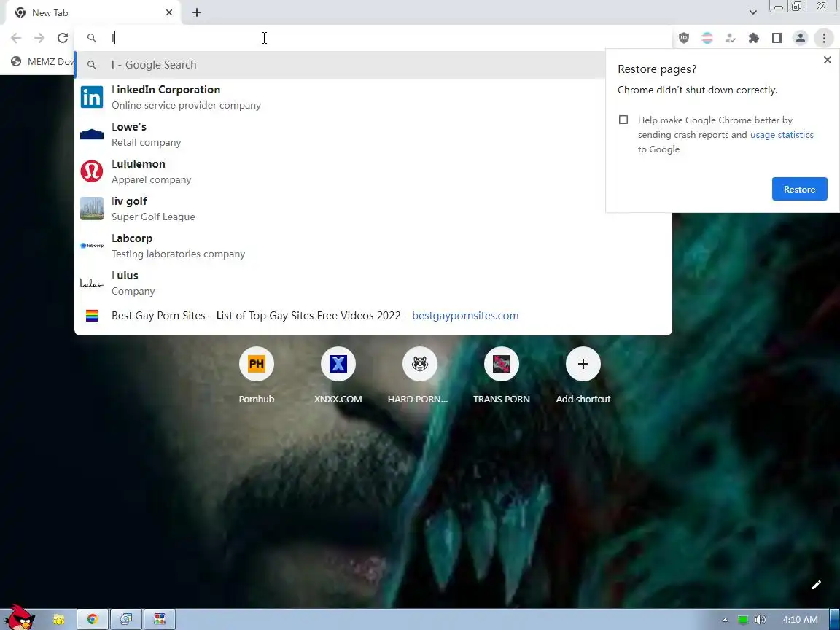Open the volume speaker tray icon
The width and height of the screenshot is (840, 630).
pos(760,620)
